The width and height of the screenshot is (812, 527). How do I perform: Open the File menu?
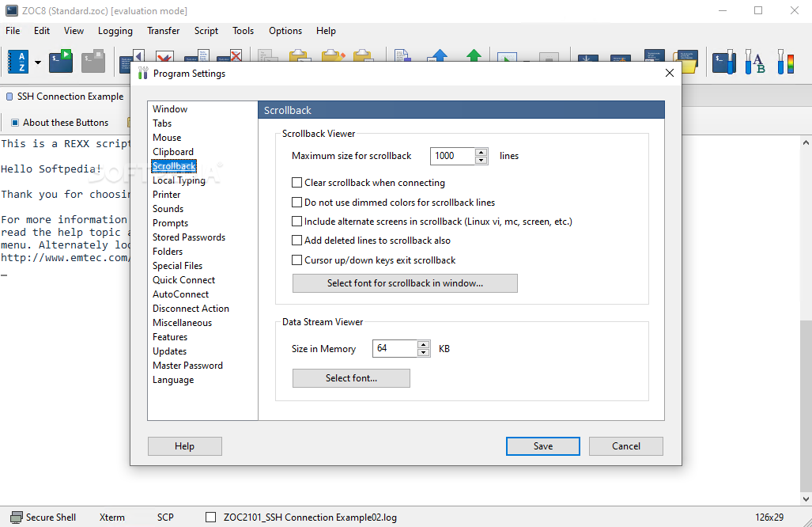(x=13, y=31)
